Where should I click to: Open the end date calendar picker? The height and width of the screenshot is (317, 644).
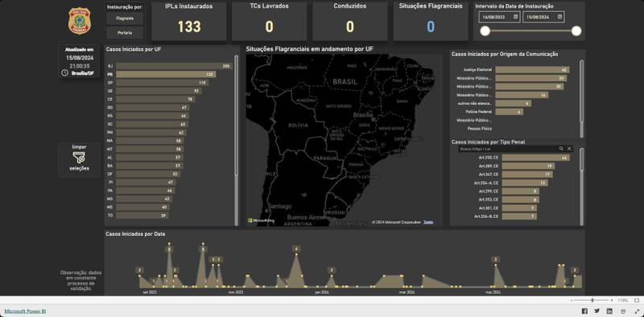[559, 17]
